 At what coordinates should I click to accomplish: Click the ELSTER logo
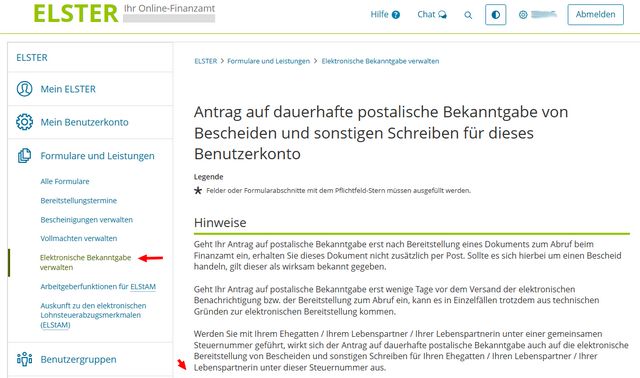click(x=76, y=13)
